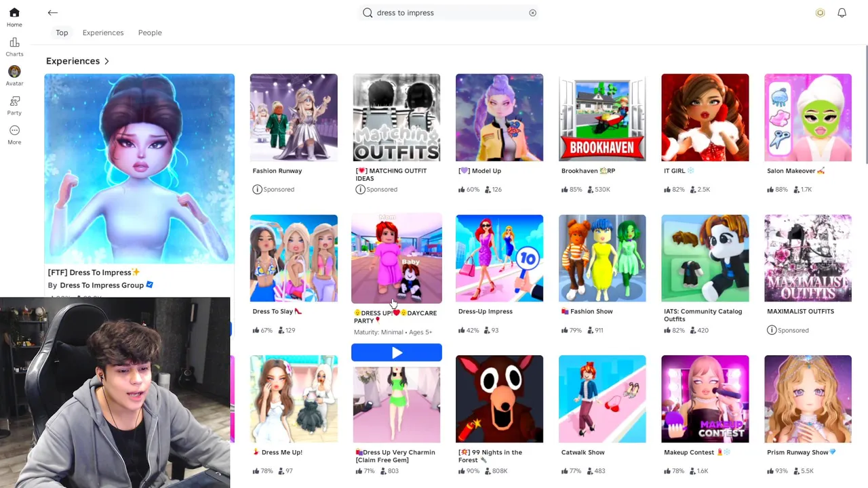The width and height of the screenshot is (868, 488).
Task: Click the Dress-Up Impress title text
Action: (486, 312)
